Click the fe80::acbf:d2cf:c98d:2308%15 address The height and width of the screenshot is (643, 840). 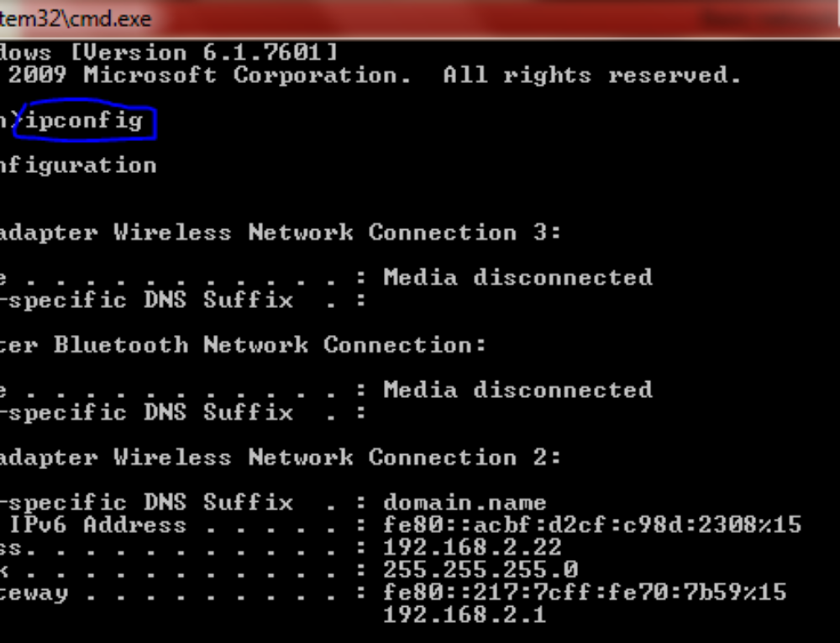point(592,525)
